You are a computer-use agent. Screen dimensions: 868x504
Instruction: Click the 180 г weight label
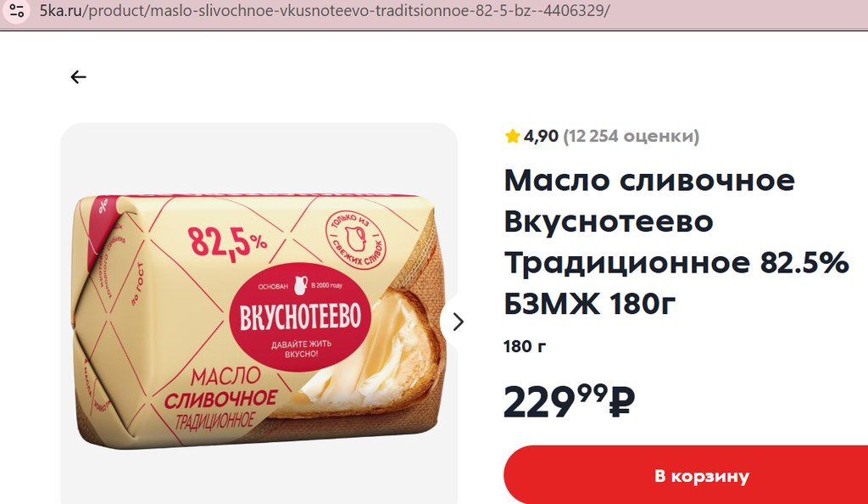(524, 347)
